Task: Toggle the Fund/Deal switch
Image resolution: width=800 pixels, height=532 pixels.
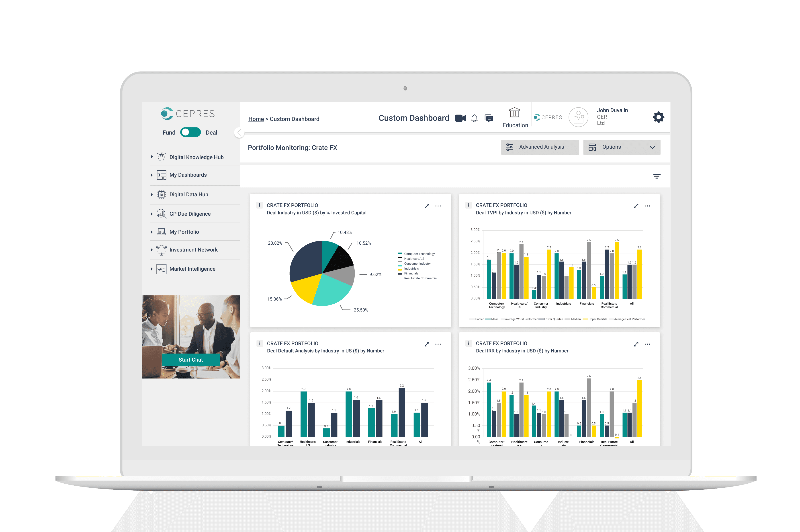Action: point(190,132)
